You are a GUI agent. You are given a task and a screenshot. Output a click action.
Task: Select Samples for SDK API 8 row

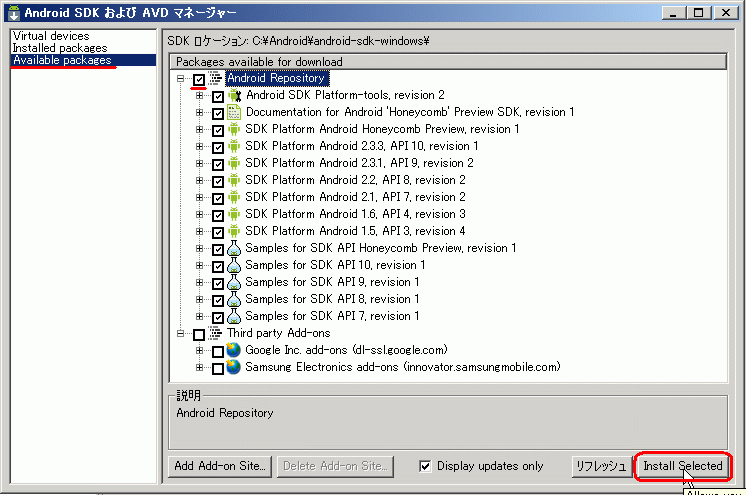(x=332, y=299)
